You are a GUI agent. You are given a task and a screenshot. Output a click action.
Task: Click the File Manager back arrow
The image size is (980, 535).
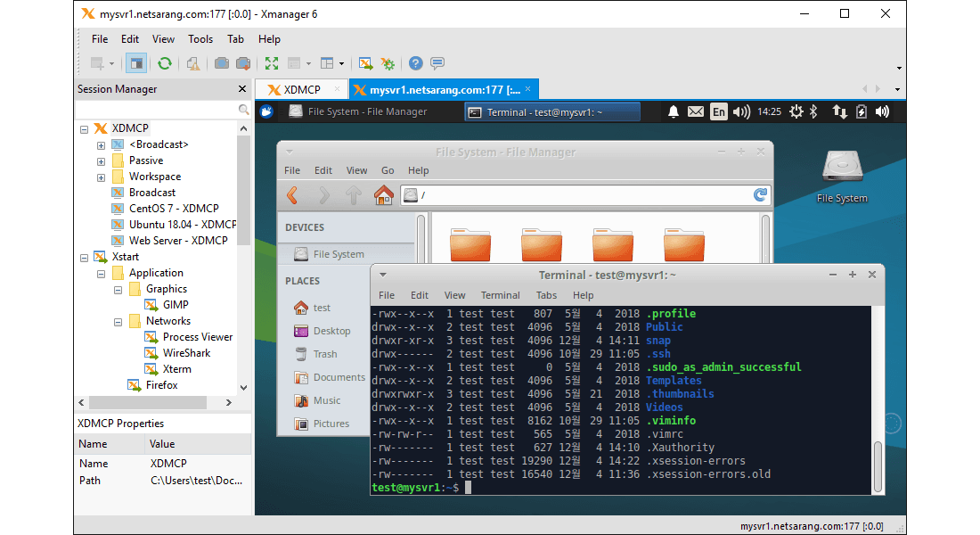[x=292, y=195]
